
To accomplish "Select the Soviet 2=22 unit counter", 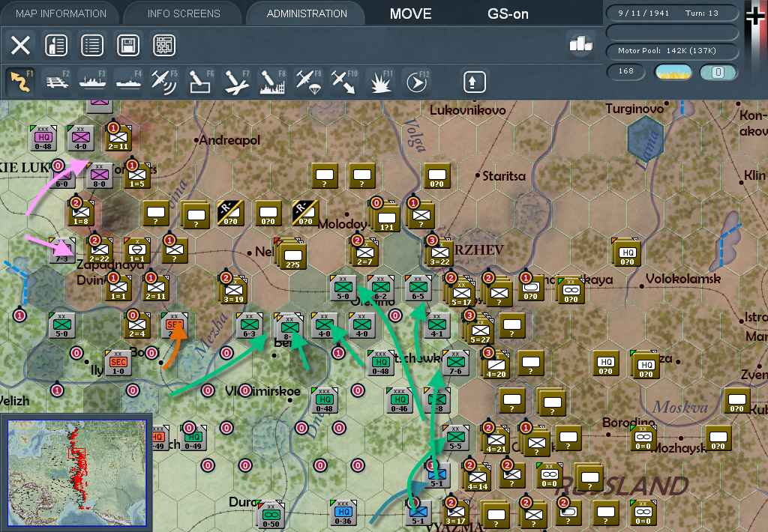I will [x=100, y=250].
